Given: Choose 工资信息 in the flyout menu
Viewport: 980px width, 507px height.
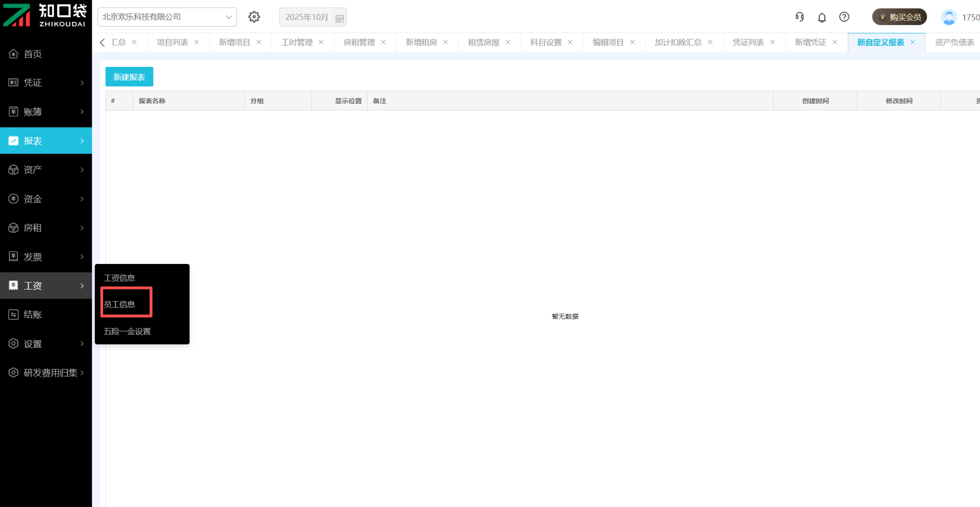Looking at the screenshot, I should (x=119, y=278).
